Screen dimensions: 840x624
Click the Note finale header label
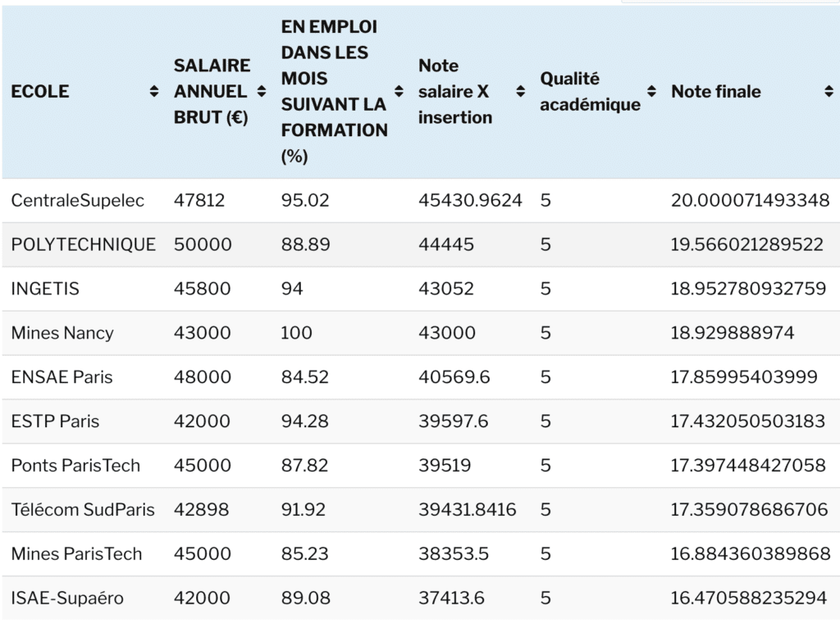click(x=715, y=92)
